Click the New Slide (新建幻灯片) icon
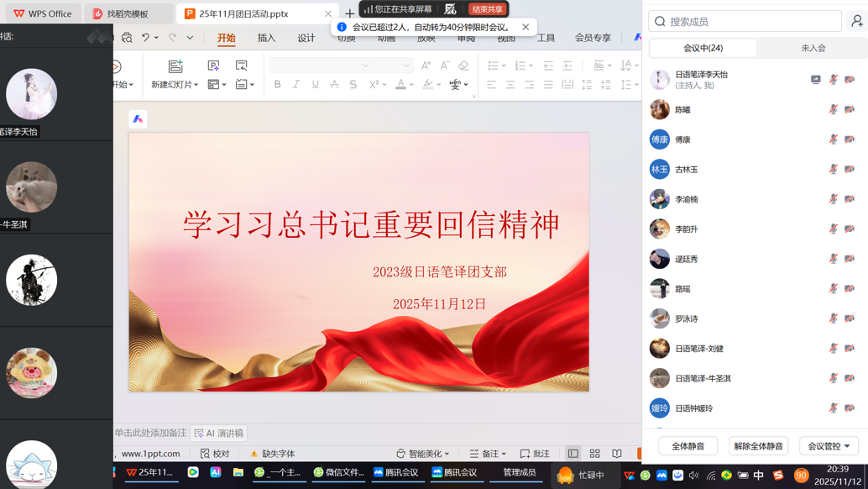 (175, 66)
